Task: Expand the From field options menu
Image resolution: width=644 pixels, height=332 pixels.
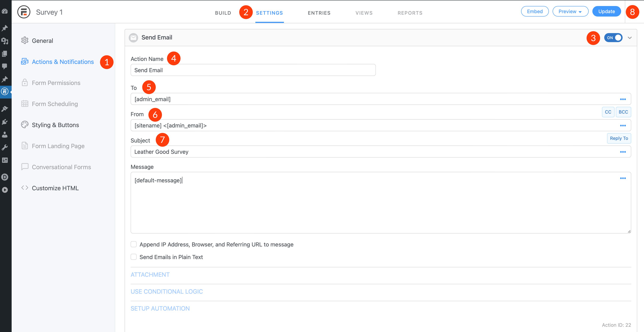Action: (624, 125)
